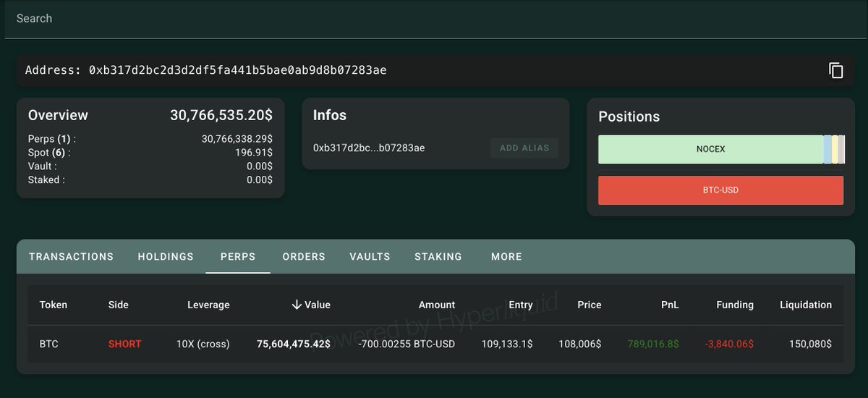Click the red BTC-USD positions bar

[720, 190]
